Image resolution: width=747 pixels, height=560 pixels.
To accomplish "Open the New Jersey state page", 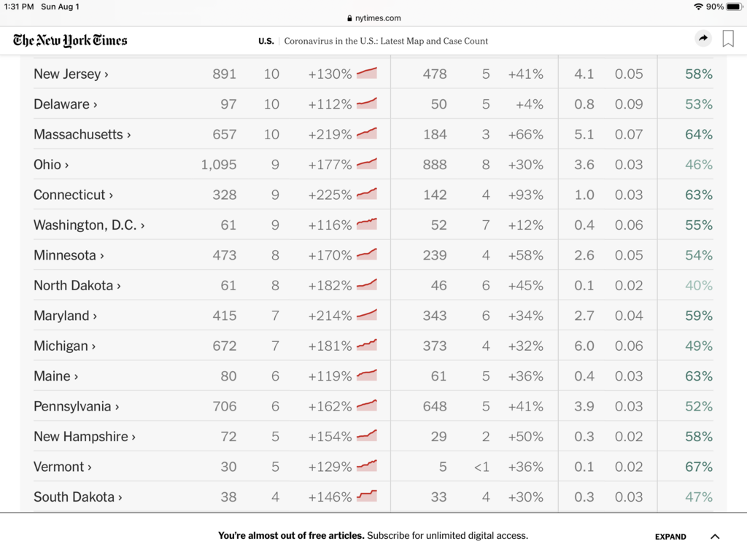I will click(71, 74).
